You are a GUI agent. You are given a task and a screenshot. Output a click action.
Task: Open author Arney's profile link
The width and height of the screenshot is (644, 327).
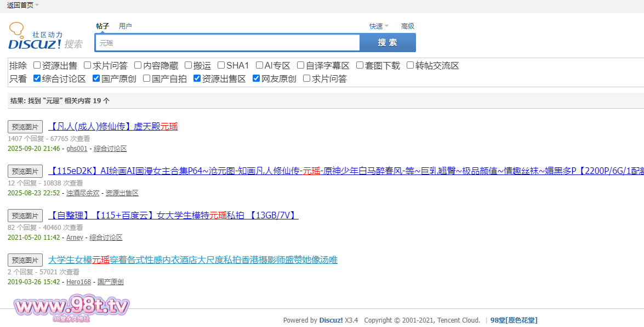point(75,238)
